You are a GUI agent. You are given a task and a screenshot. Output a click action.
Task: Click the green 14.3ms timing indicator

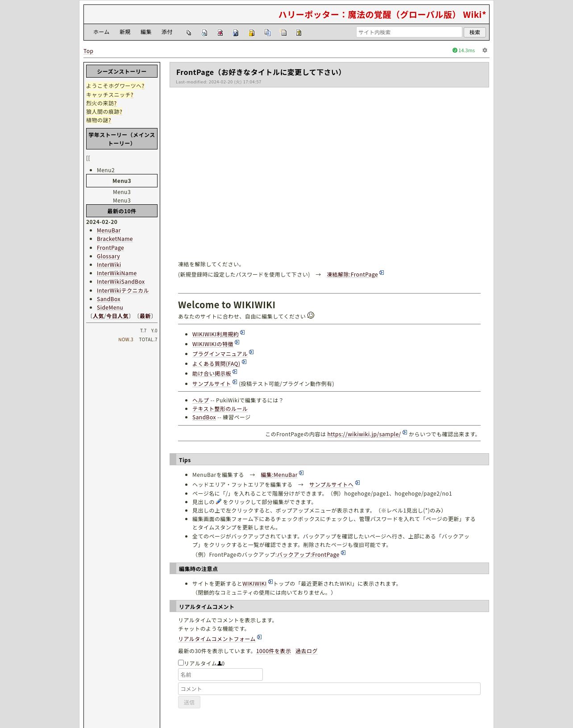[x=464, y=50]
